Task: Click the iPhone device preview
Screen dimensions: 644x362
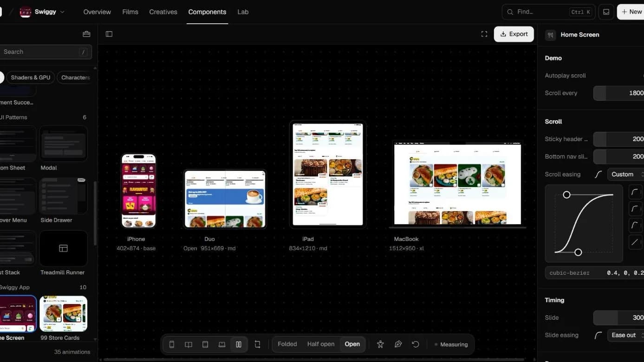Action: click(139, 191)
